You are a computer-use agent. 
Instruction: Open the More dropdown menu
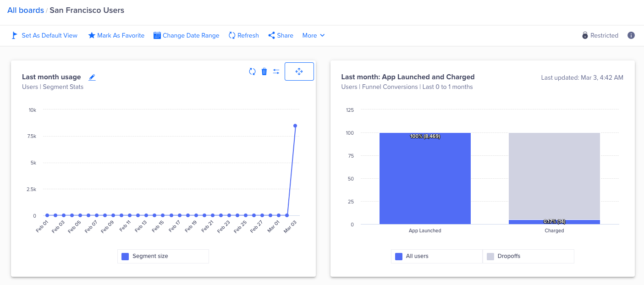314,35
